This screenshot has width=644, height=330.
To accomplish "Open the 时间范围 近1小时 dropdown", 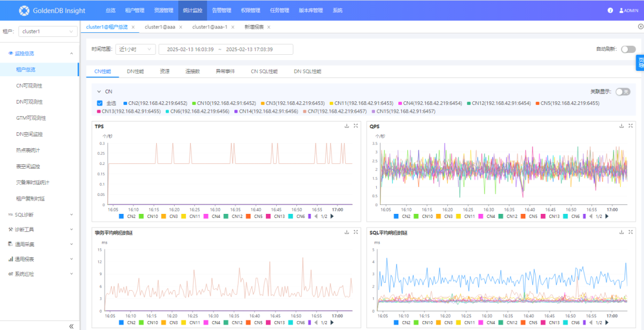I will pyautogui.click(x=135, y=49).
